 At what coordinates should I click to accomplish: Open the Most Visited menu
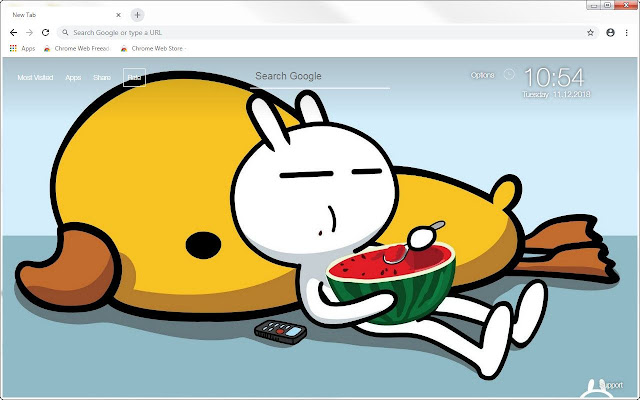(35, 78)
